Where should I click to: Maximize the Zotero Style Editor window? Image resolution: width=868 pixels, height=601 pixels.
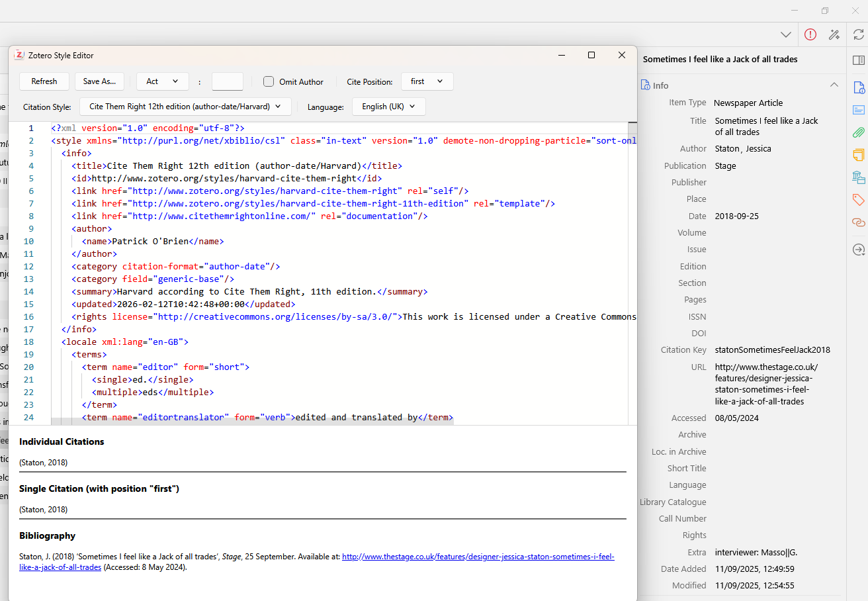point(591,55)
